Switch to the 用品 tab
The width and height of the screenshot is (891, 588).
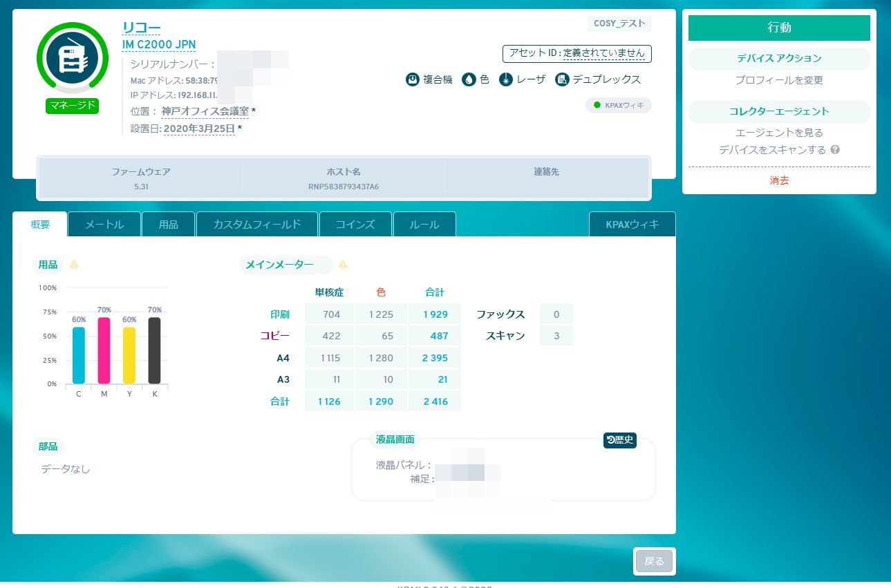(169, 225)
